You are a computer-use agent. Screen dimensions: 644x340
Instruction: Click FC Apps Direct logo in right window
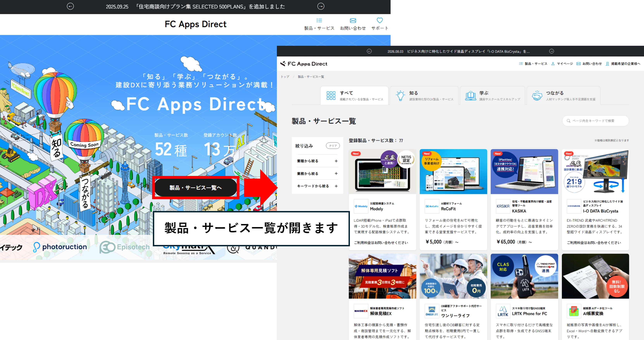point(304,64)
